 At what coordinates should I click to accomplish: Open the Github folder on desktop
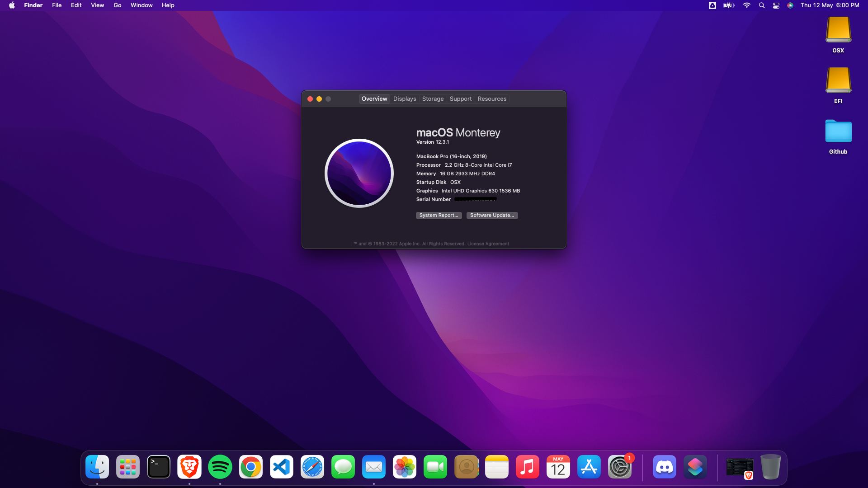point(838,132)
